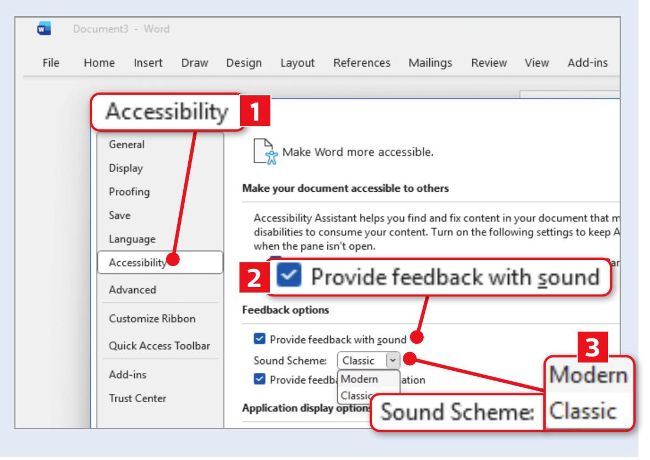
Task: Choose Classic from the Sound Scheme list
Action: tap(356, 395)
